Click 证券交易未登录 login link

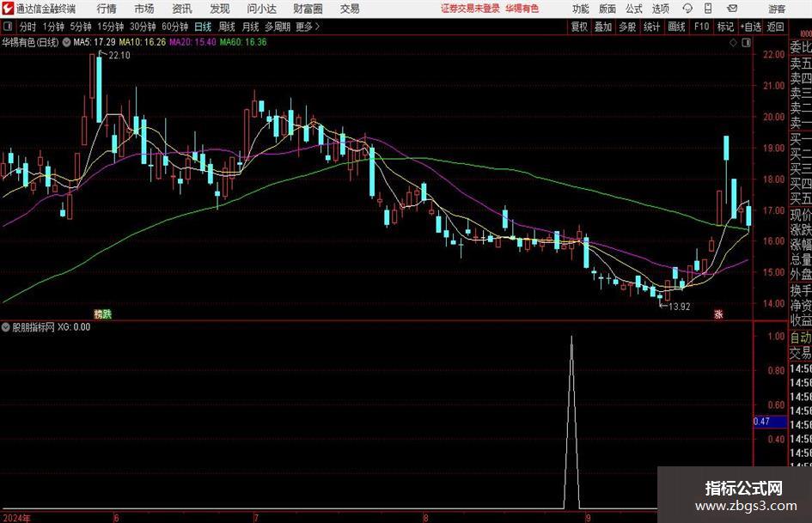tap(470, 9)
